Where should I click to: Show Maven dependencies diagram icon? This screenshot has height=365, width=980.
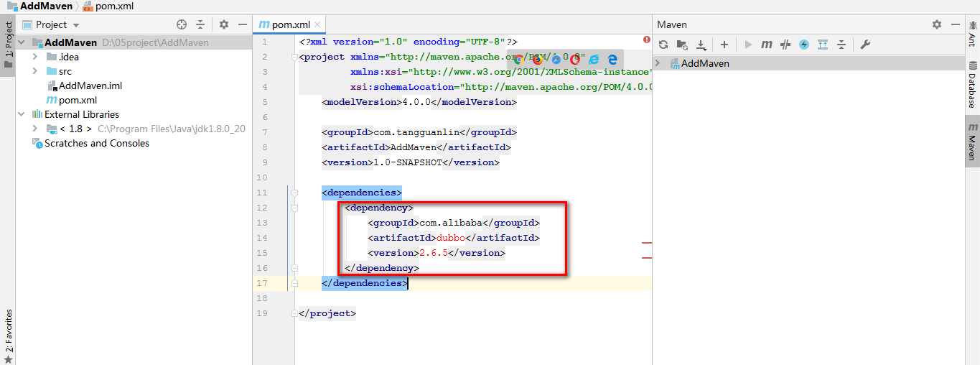click(823, 45)
